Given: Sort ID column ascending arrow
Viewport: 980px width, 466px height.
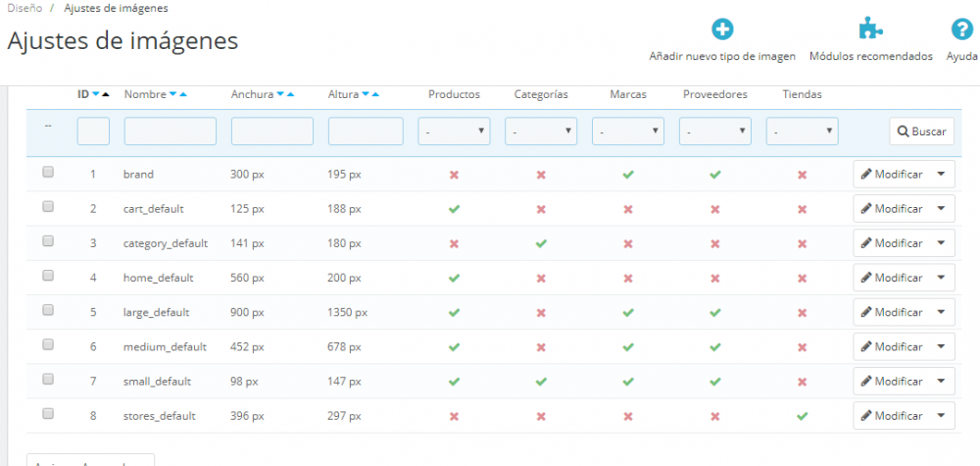Looking at the screenshot, I should coord(105,94).
